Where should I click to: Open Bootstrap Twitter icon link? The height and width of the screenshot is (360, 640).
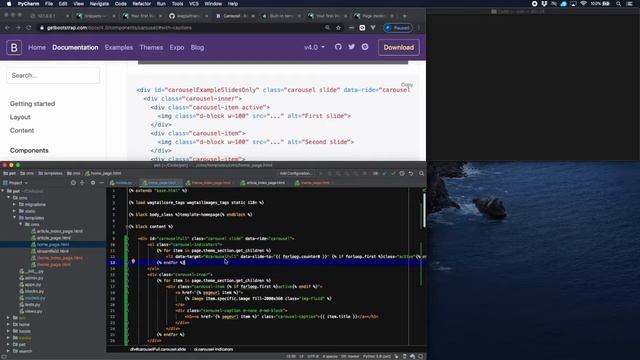point(351,47)
